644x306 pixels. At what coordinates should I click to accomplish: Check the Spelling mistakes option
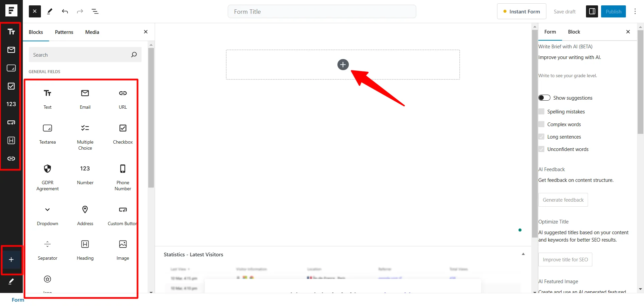[542, 111]
